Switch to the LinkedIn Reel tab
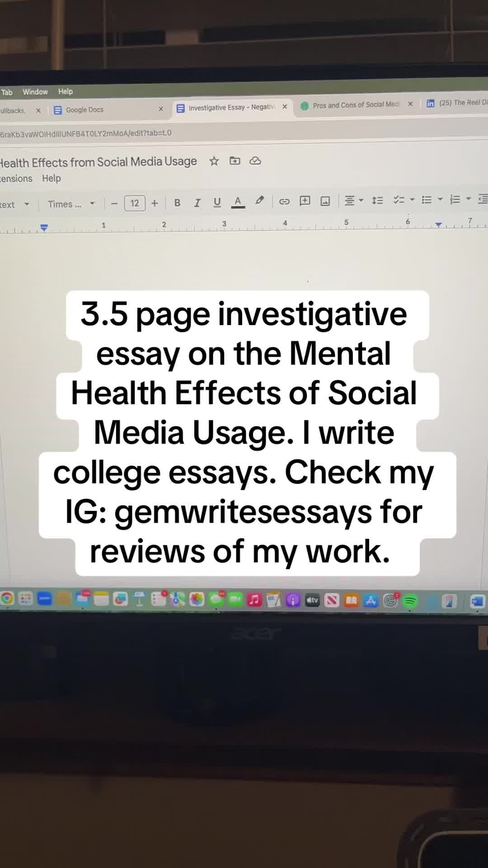Viewport: 488px width, 868px height. [456, 103]
